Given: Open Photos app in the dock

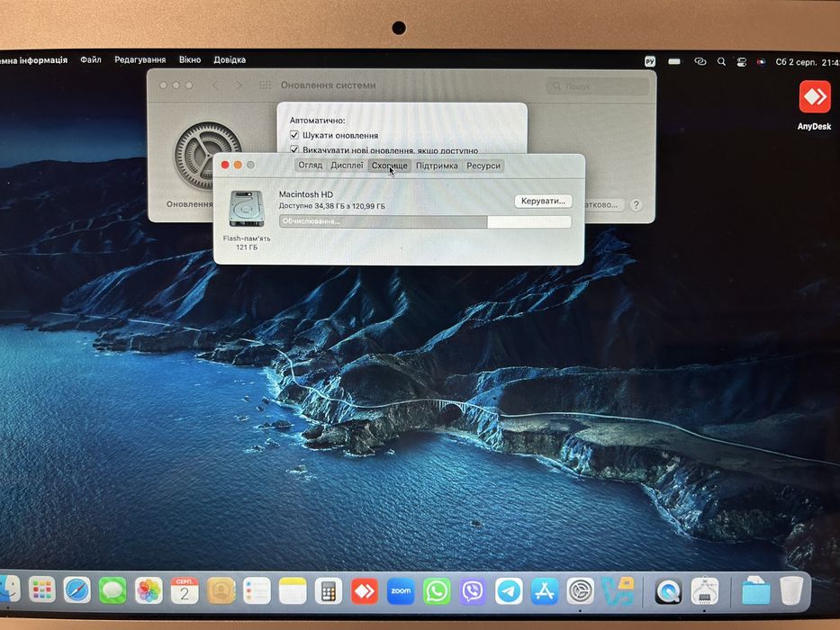Looking at the screenshot, I should [149, 591].
